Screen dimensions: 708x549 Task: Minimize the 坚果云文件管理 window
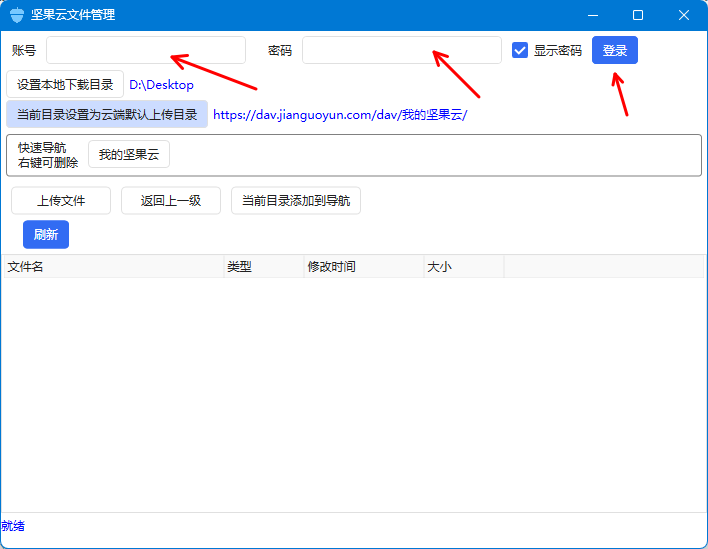pyautogui.click(x=593, y=15)
